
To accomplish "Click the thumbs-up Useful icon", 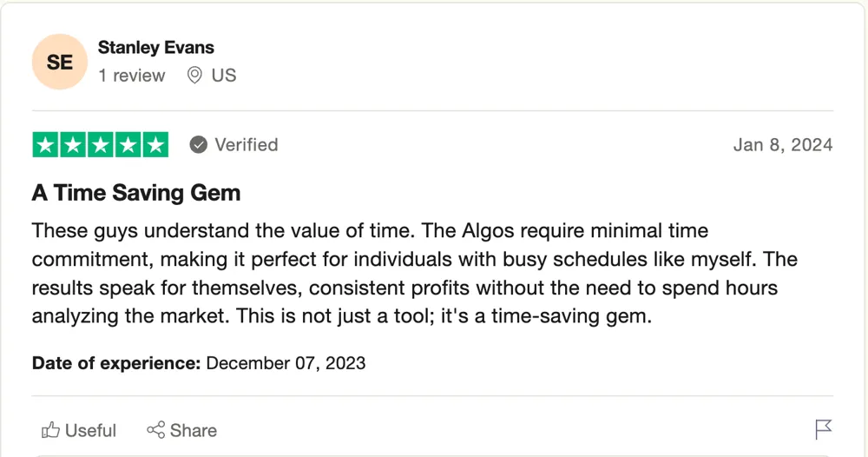I will [x=50, y=430].
